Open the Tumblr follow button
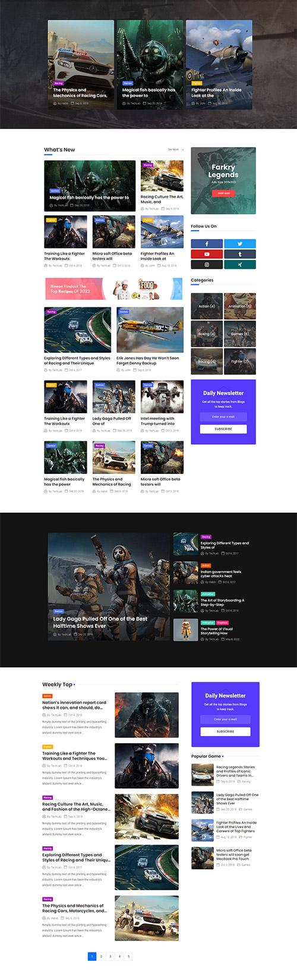Screen dimensions: 297x980 [240, 254]
